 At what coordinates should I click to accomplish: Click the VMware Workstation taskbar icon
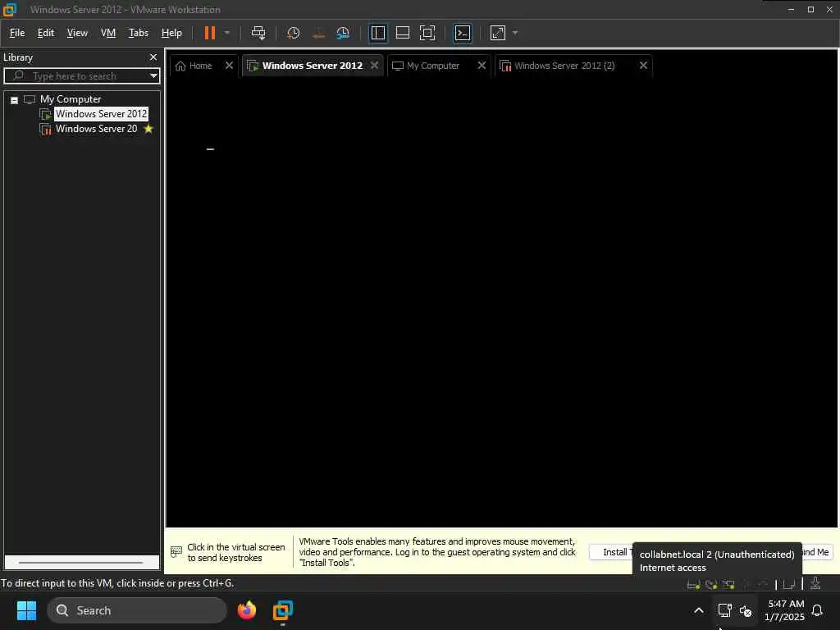(283, 610)
